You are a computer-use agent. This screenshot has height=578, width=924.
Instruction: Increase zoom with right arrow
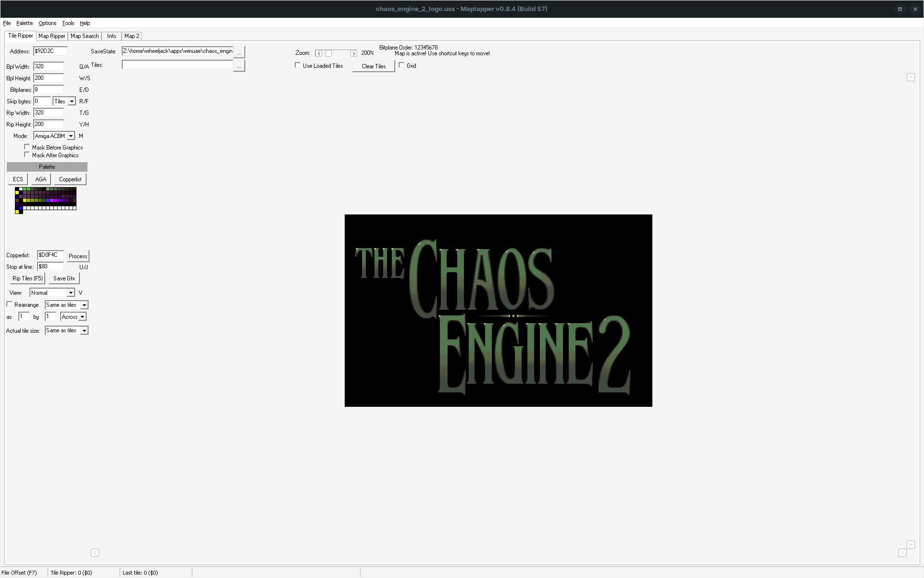click(x=354, y=53)
